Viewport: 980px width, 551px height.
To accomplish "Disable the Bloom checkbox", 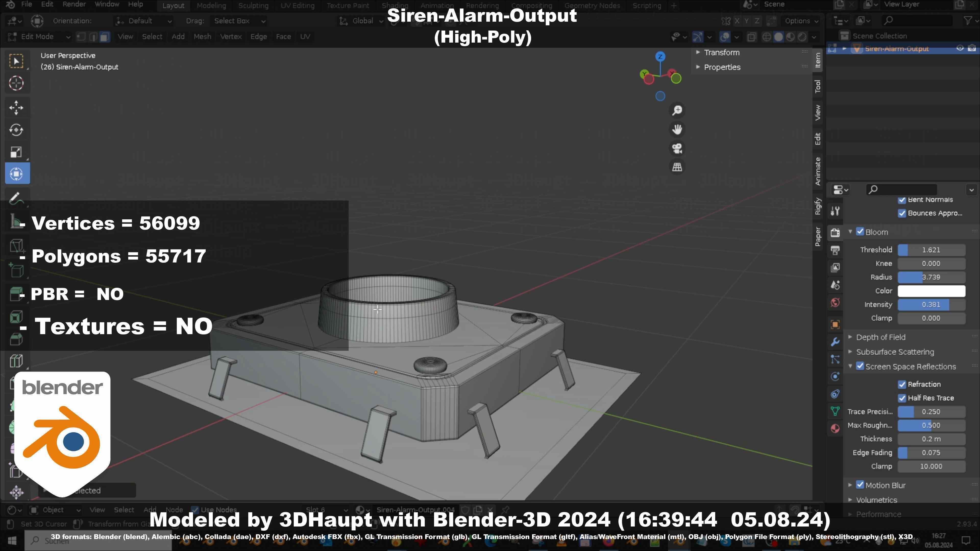I will click(x=860, y=232).
